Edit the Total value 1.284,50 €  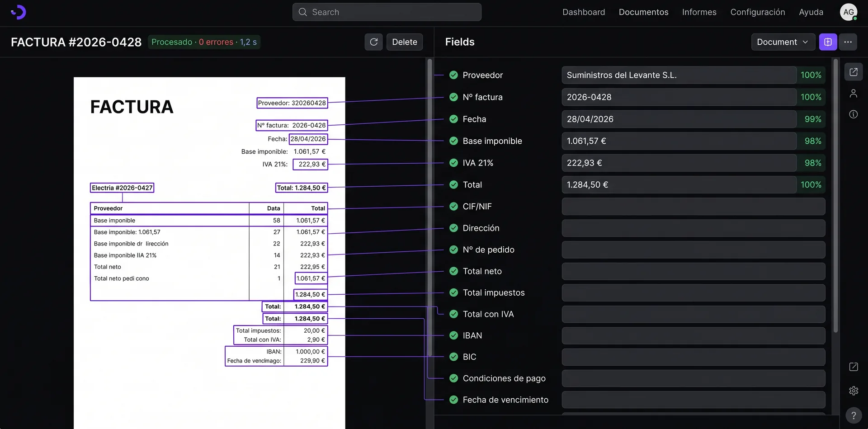pyautogui.click(x=679, y=184)
